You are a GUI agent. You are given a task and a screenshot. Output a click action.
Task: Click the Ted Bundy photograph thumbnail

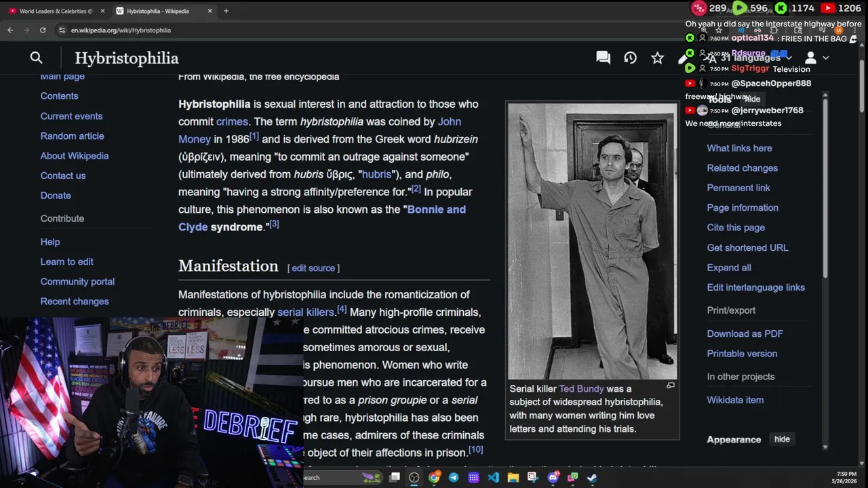point(592,241)
